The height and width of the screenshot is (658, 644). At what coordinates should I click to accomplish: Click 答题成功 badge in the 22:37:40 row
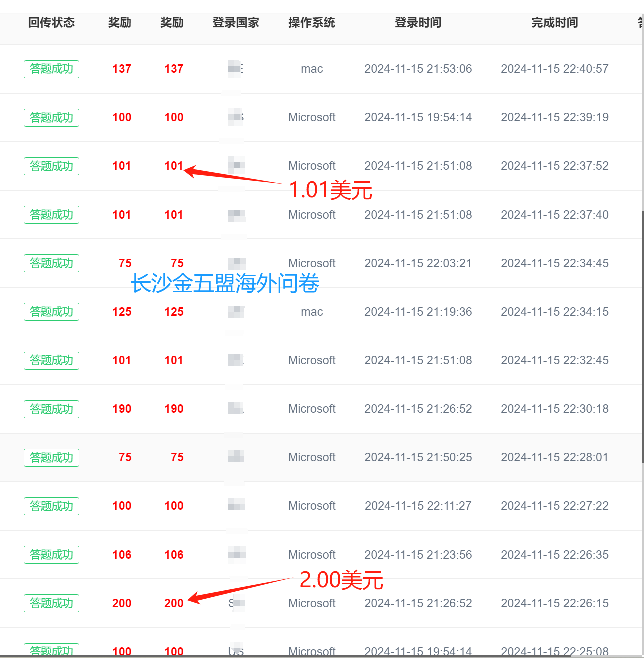51,215
